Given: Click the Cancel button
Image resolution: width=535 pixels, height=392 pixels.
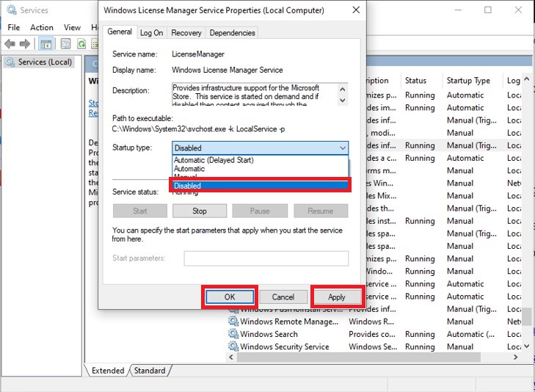Looking at the screenshot, I should tap(283, 297).
